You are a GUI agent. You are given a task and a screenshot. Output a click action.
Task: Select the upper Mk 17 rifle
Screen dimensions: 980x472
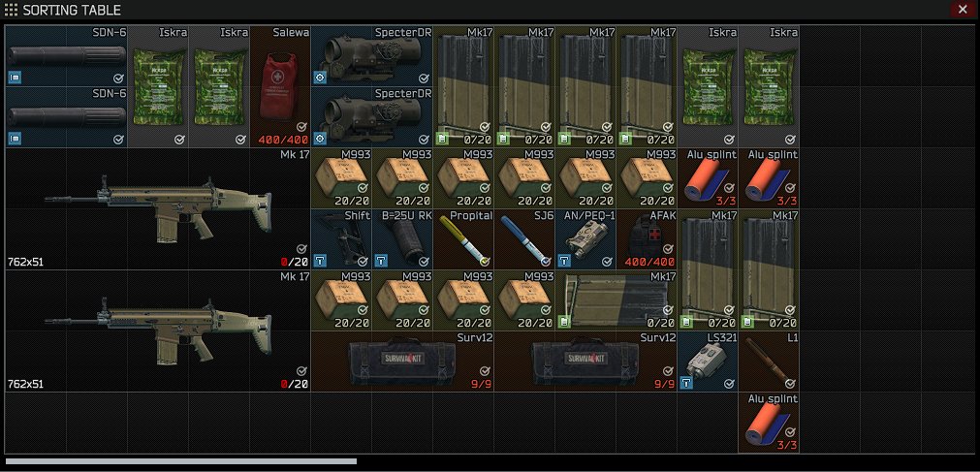click(x=158, y=208)
